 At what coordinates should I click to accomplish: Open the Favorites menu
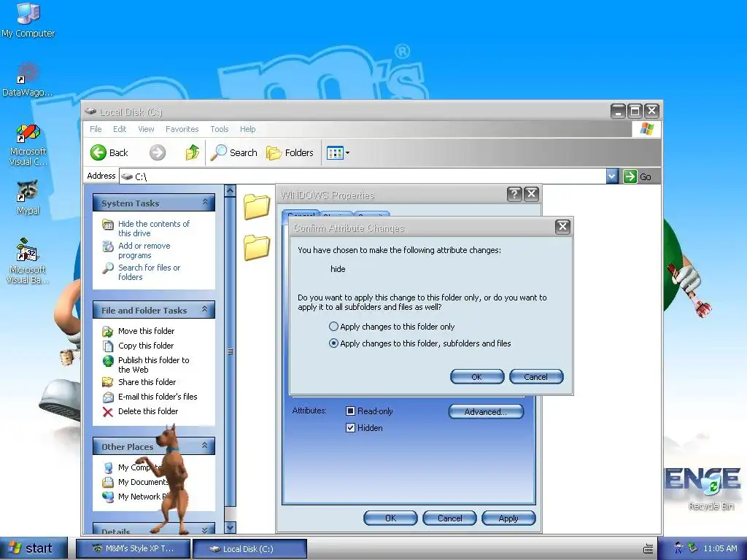(182, 129)
